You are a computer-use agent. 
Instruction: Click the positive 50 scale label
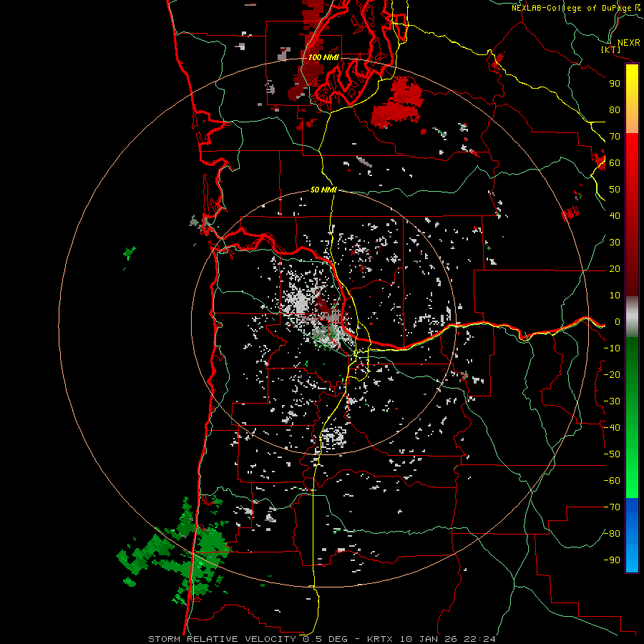(x=615, y=190)
